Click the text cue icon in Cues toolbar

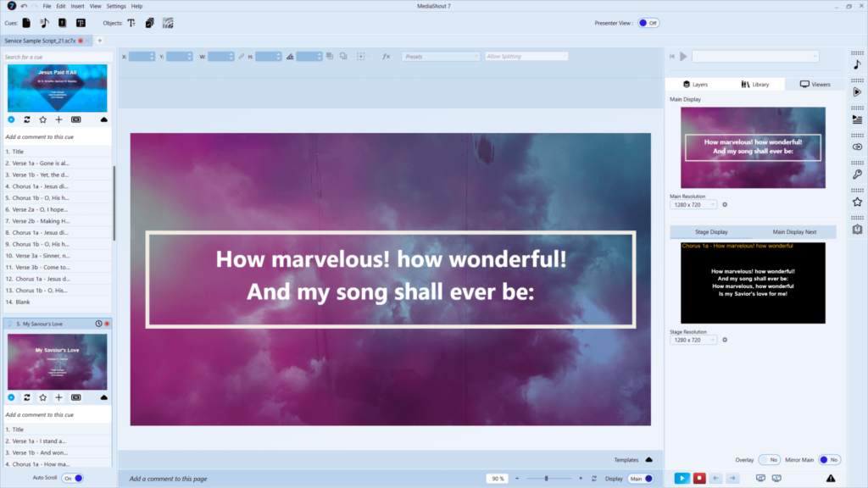coord(81,23)
